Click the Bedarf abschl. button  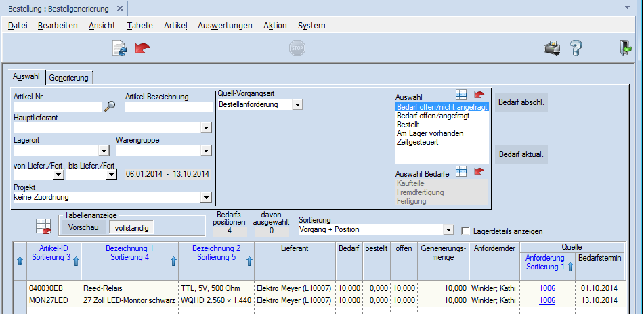(521, 103)
